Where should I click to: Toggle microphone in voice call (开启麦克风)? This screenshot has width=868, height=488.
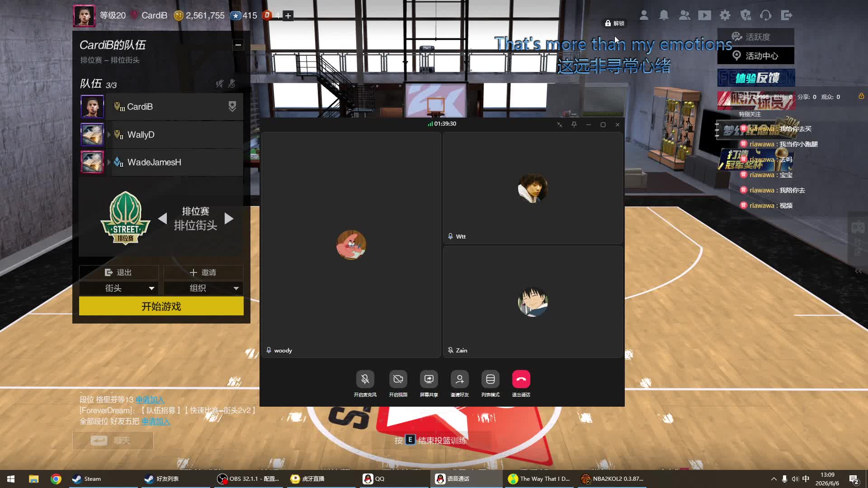click(365, 379)
